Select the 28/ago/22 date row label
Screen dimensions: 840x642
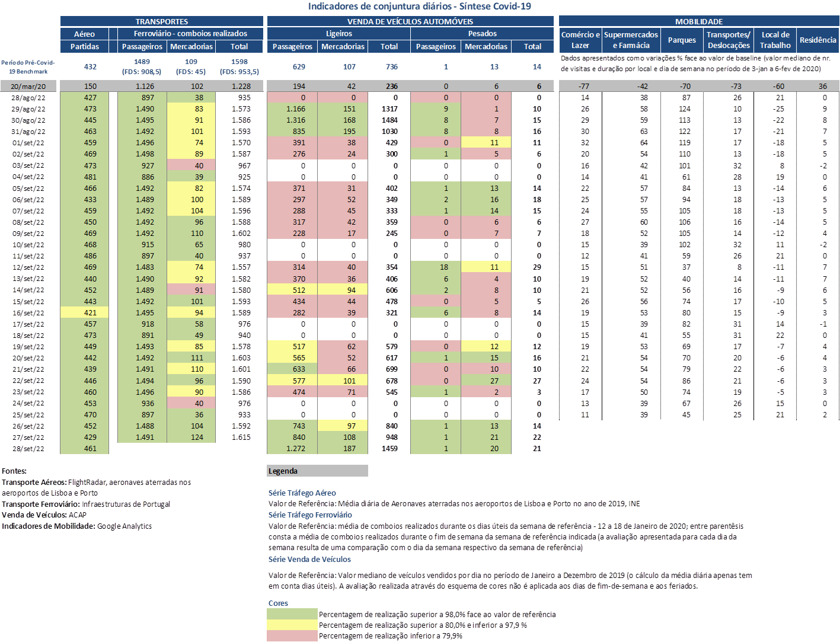pos(28,98)
